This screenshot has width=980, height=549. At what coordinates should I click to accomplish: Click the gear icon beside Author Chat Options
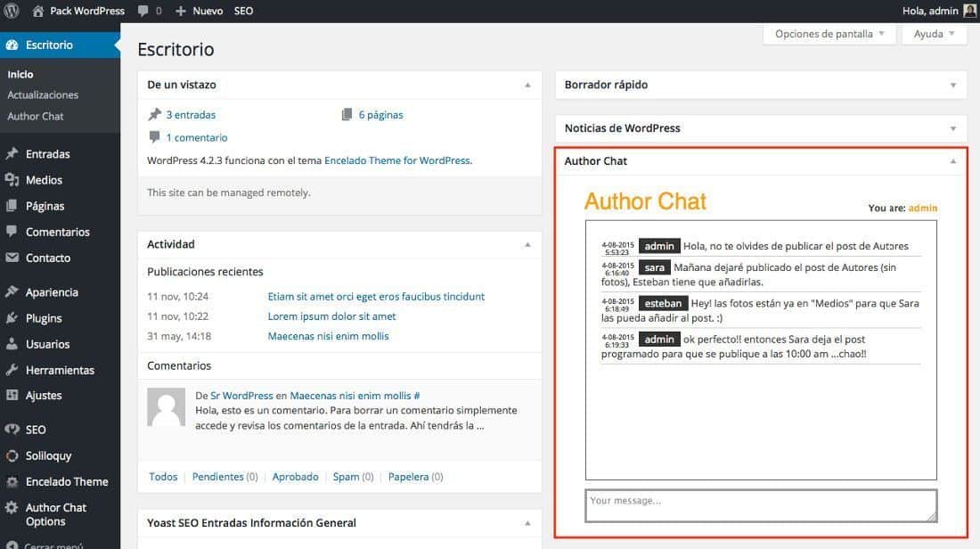[x=12, y=508]
